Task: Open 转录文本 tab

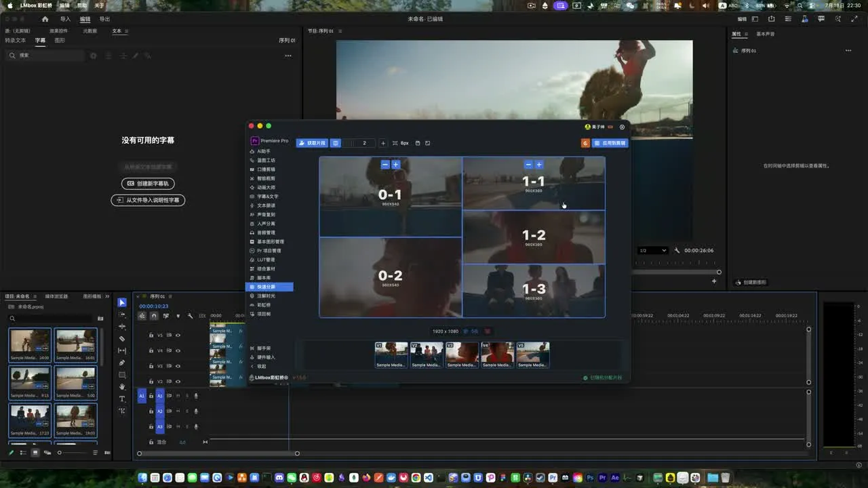Action: 16,41
